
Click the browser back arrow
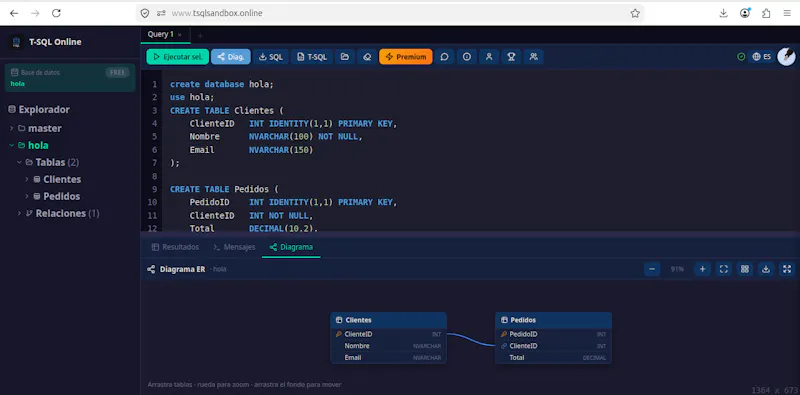tap(14, 13)
